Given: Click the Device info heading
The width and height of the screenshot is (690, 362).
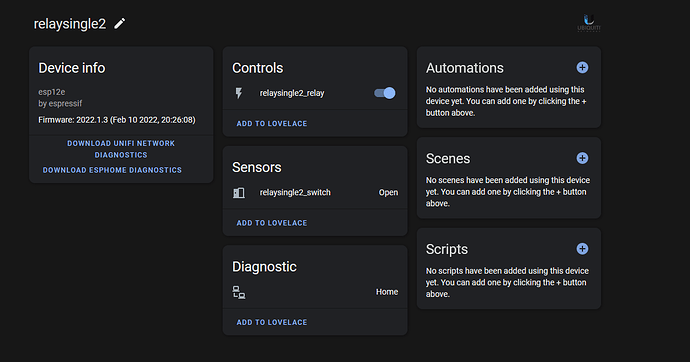Looking at the screenshot, I should (72, 68).
